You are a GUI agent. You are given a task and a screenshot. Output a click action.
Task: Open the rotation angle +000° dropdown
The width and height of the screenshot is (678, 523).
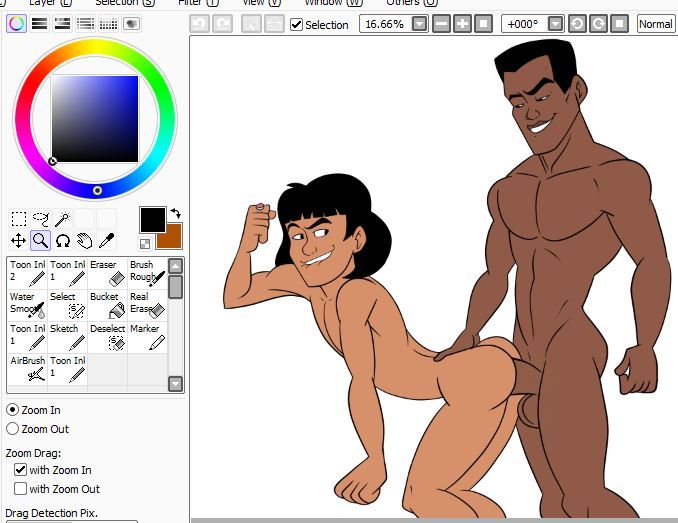(x=555, y=24)
